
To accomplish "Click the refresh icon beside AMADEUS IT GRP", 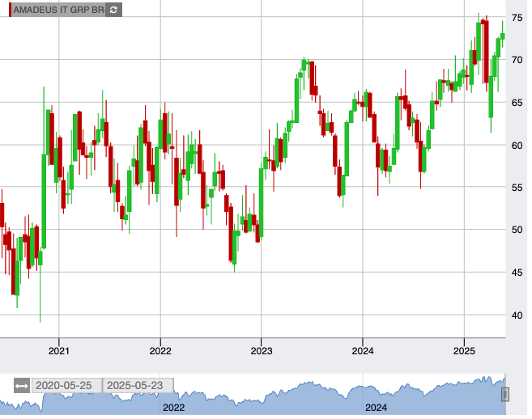I will [113, 10].
